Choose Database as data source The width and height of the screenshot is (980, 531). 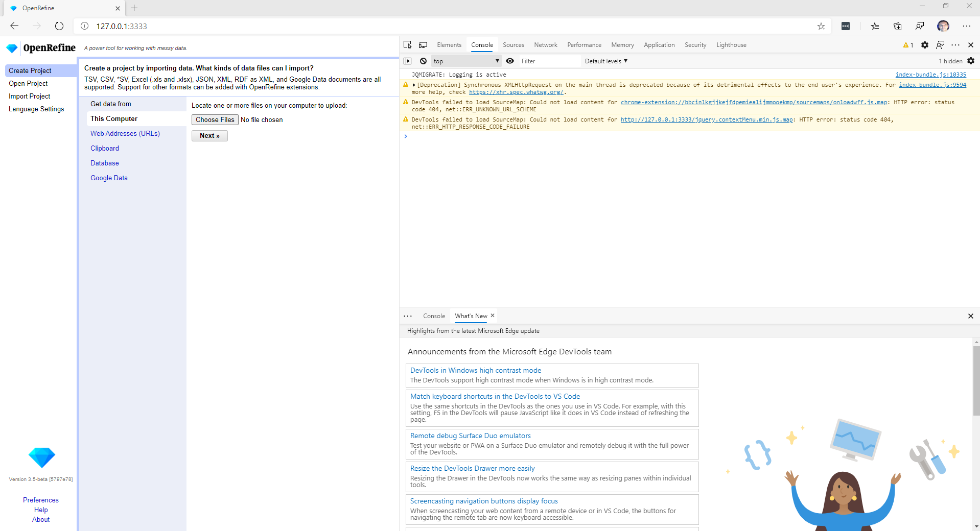pyautogui.click(x=105, y=163)
